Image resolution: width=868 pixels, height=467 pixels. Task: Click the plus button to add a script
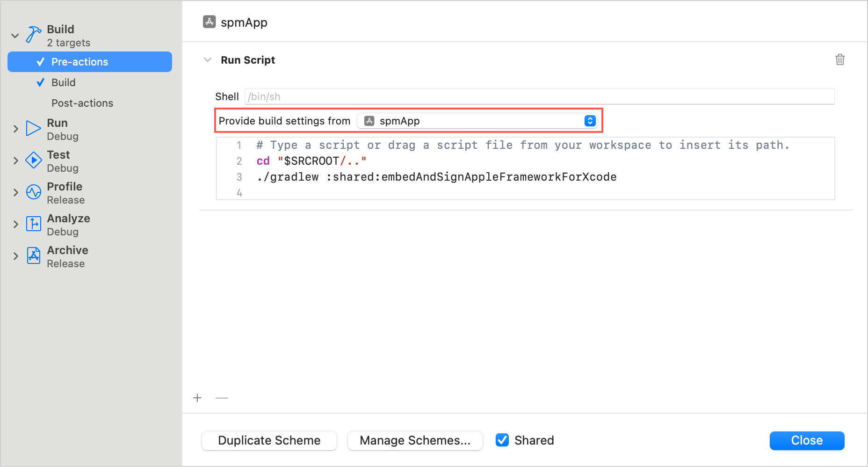pos(197,398)
